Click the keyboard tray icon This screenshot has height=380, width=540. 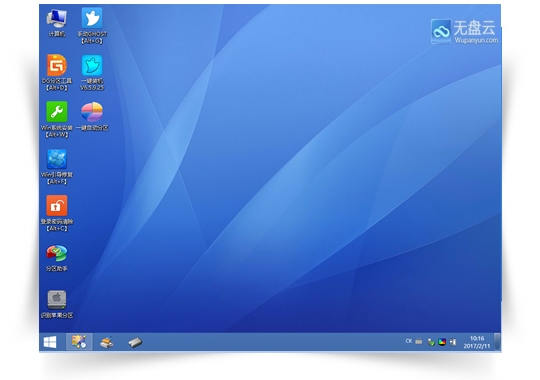(419, 341)
